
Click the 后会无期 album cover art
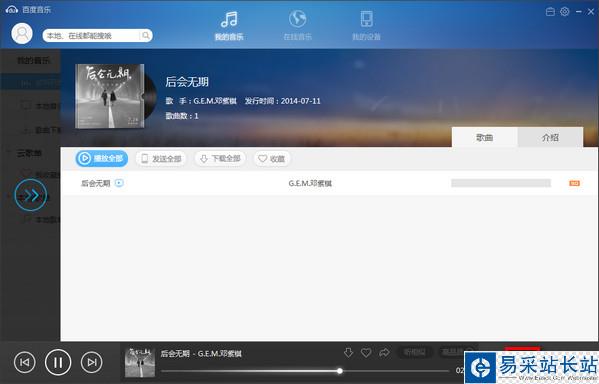110,96
